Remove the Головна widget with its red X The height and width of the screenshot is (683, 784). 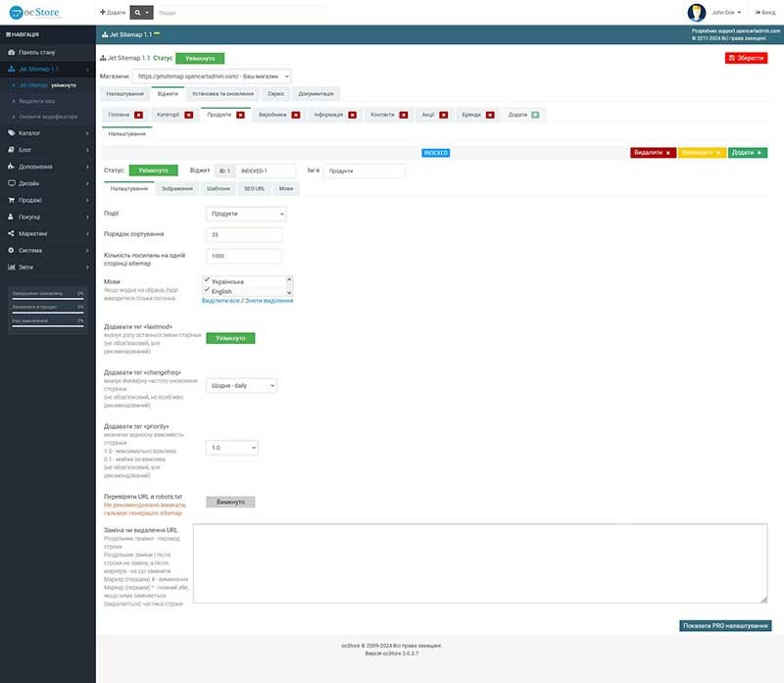[138, 115]
